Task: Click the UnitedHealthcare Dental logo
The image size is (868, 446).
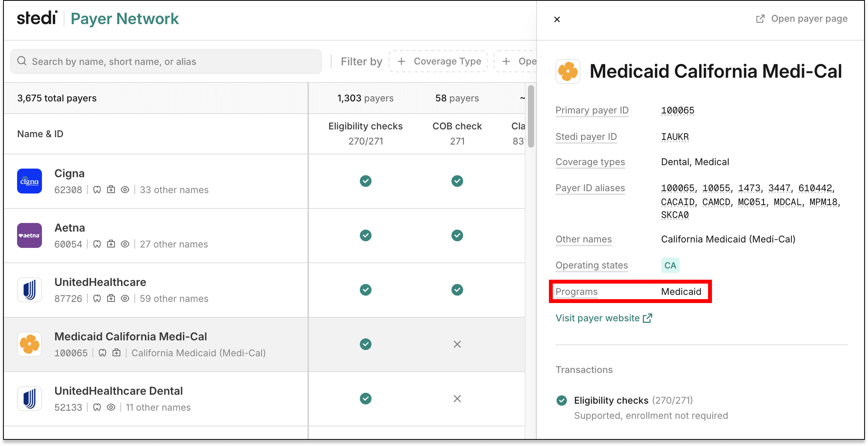Action: point(30,399)
